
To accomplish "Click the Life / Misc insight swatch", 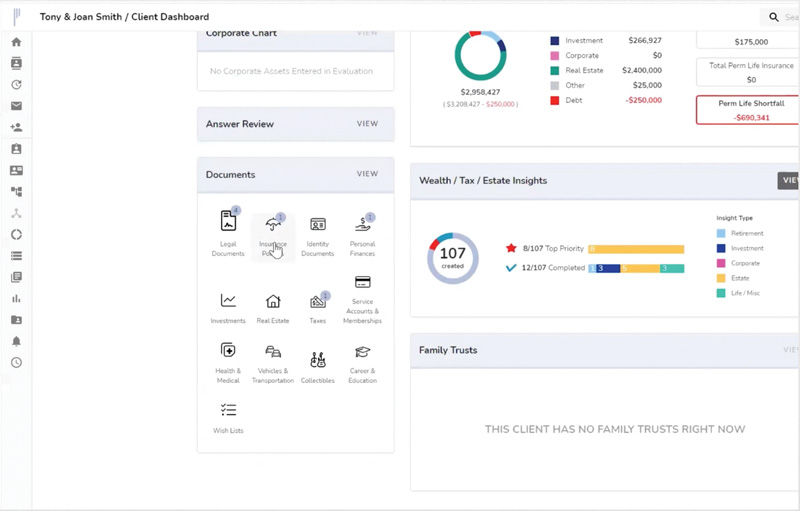I will (721, 293).
